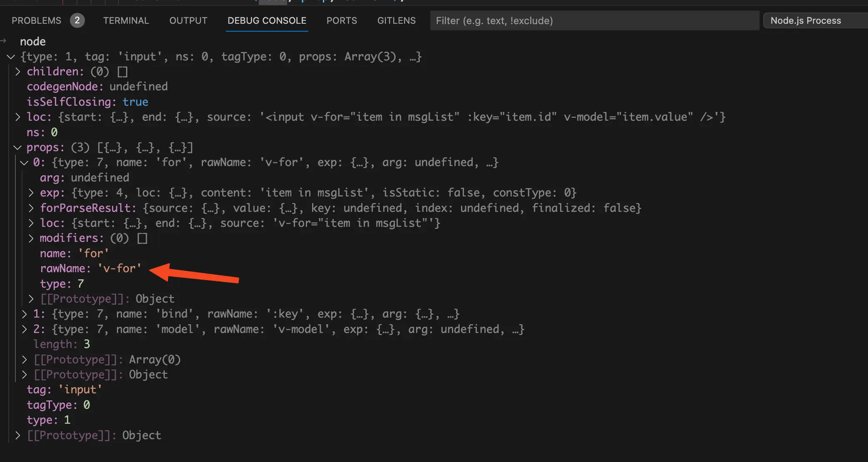The width and height of the screenshot is (868, 462).
Task: Collapse the root node object
Action: click(11, 57)
